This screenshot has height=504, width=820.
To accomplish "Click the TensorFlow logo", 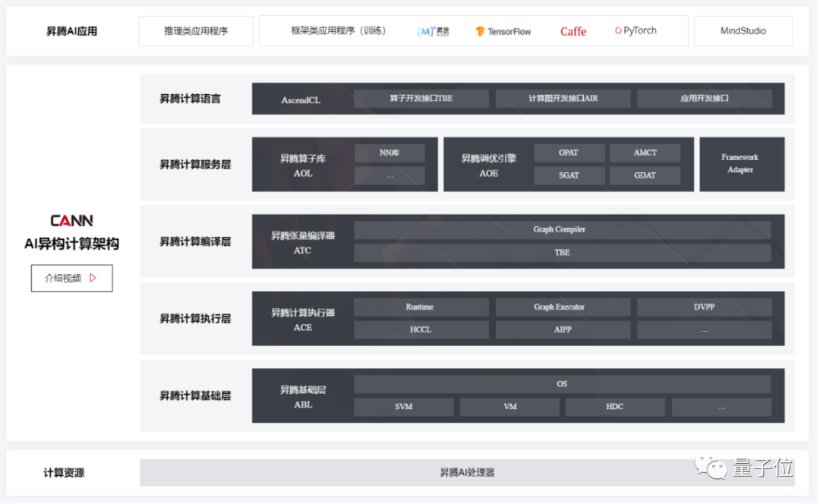I will click(503, 31).
